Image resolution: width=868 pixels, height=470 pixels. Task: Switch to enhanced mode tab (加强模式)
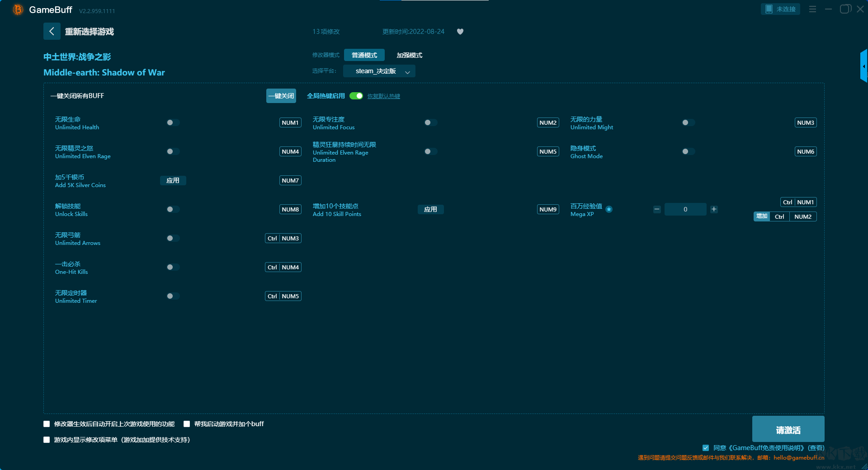click(x=409, y=55)
